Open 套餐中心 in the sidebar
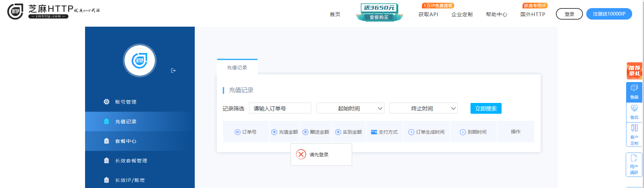The width and height of the screenshot is (644, 188). click(x=126, y=141)
